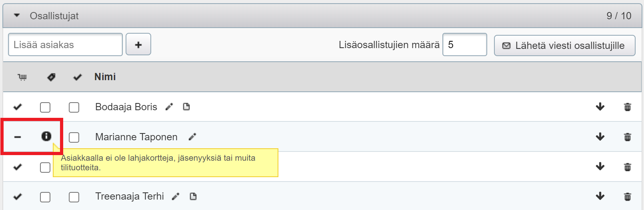Check the attendance checkbox for Treenaaja Terhi
Image resolution: width=644 pixels, height=210 pixels.
(x=74, y=197)
